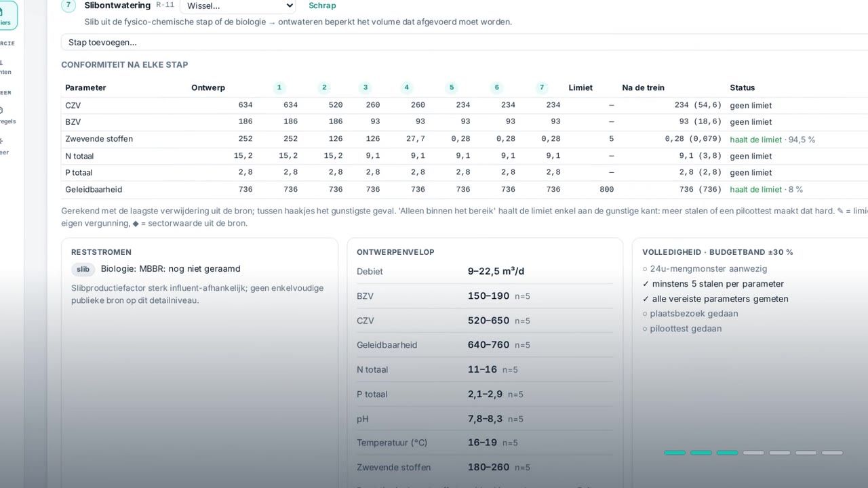Click the 'Limiet' column header

coord(580,87)
